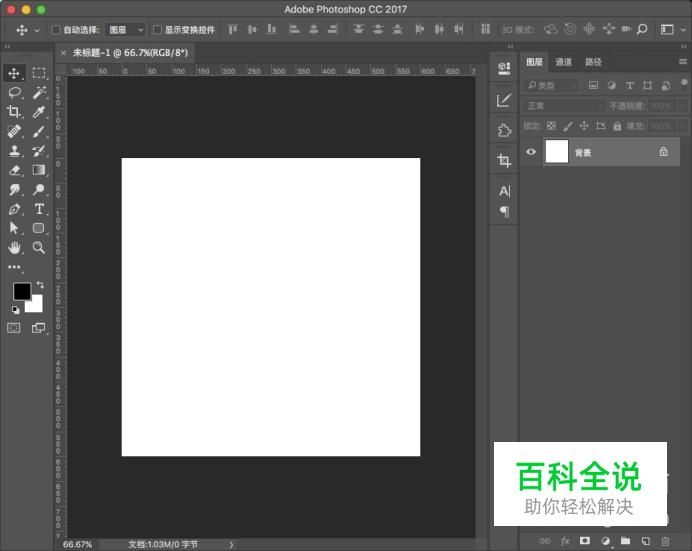
Task: Open the 图层 auto-select target dropdown
Action: click(125, 30)
